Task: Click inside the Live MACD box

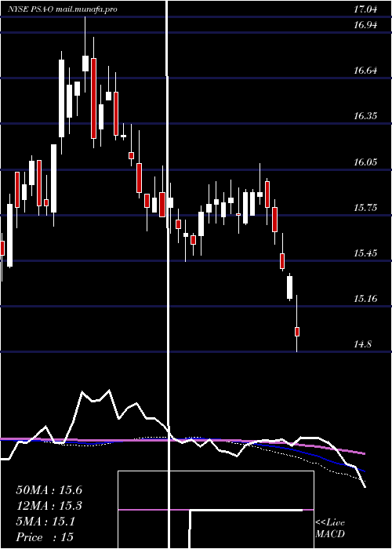Action: click(216, 510)
